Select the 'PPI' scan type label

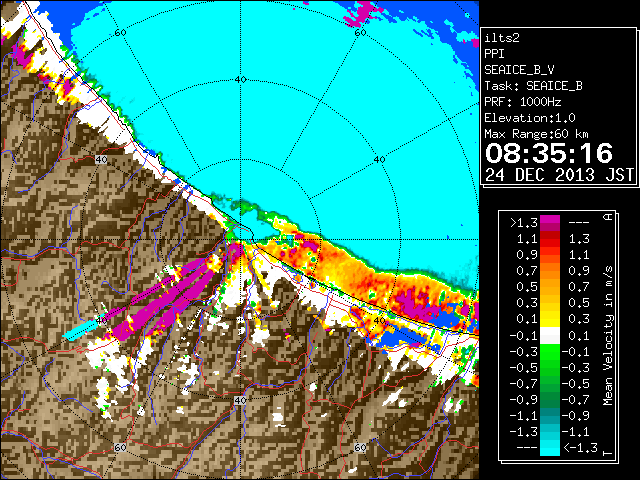click(x=494, y=54)
